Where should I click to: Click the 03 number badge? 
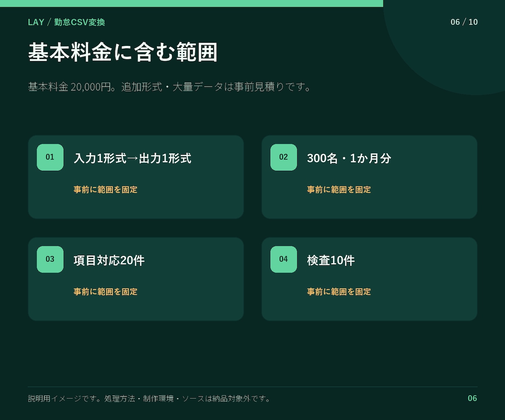point(50,259)
